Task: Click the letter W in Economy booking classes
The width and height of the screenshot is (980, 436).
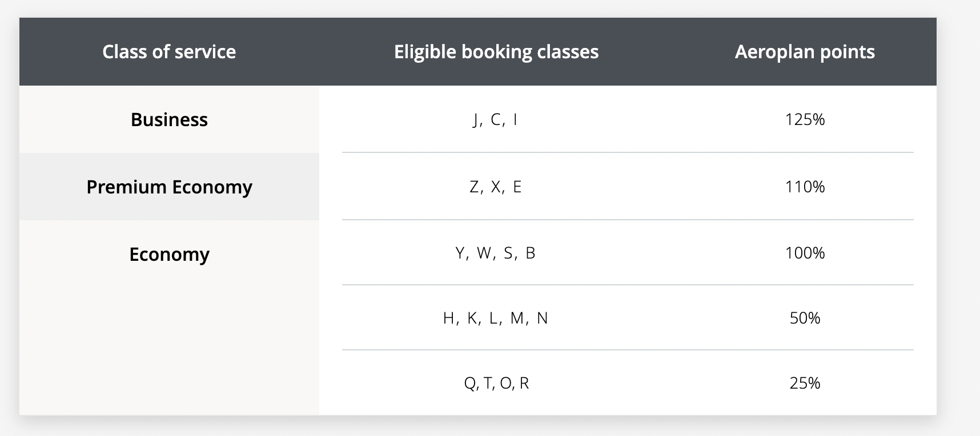Action: tap(484, 253)
